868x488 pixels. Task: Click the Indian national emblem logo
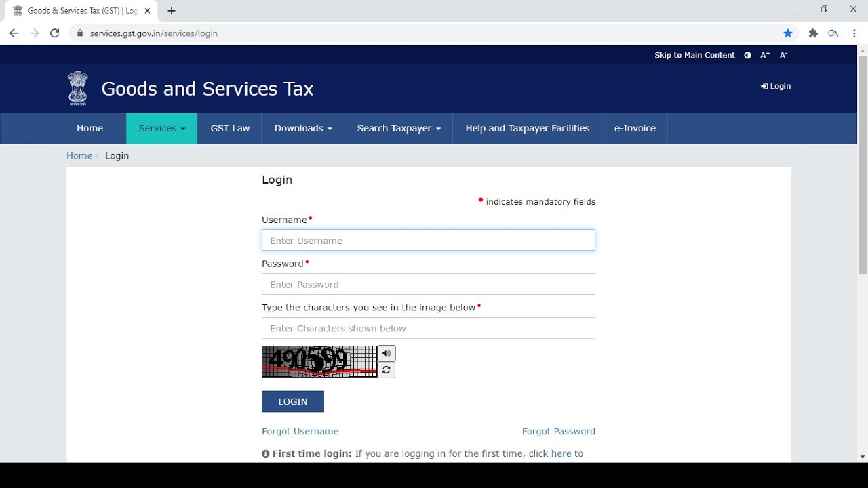[x=78, y=88]
